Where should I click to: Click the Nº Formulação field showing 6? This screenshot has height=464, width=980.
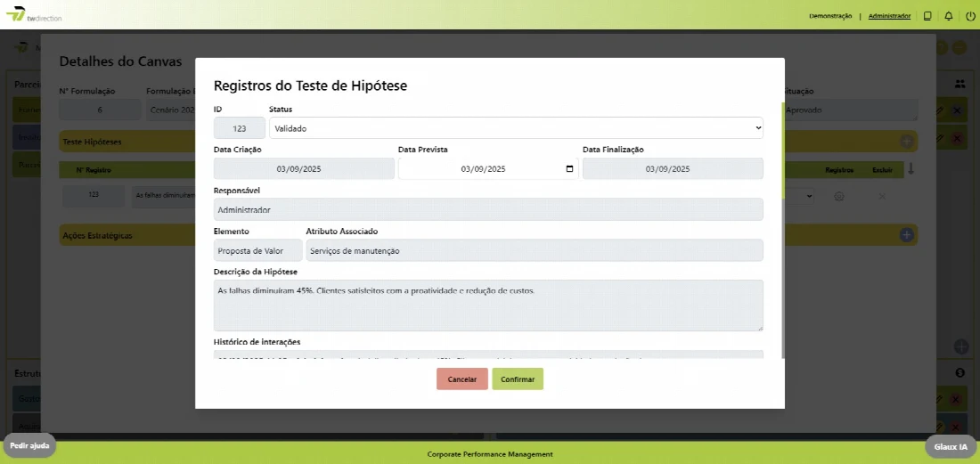tap(100, 110)
